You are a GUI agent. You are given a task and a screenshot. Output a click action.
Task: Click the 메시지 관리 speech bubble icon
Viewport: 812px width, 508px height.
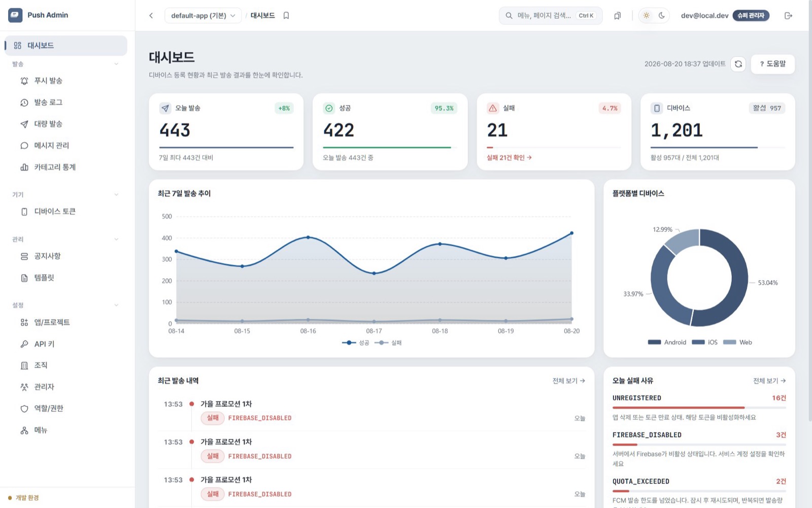24,146
